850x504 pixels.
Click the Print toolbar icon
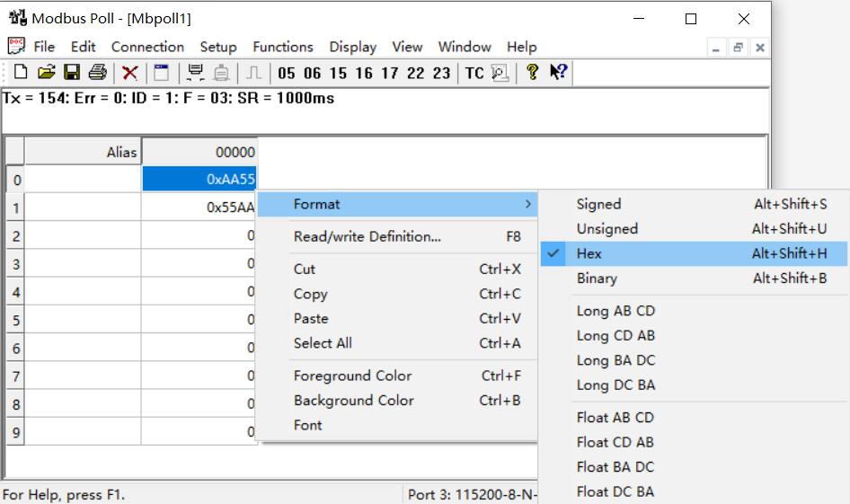(x=98, y=72)
